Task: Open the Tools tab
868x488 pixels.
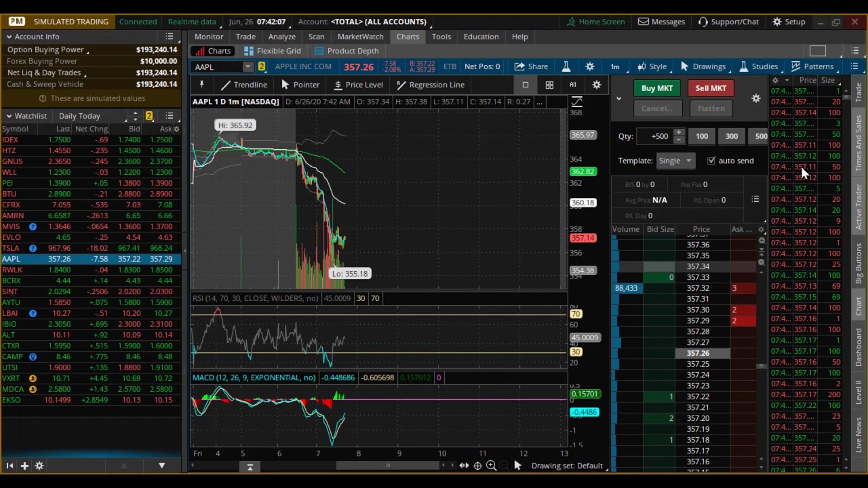Action: click(441, 37)
